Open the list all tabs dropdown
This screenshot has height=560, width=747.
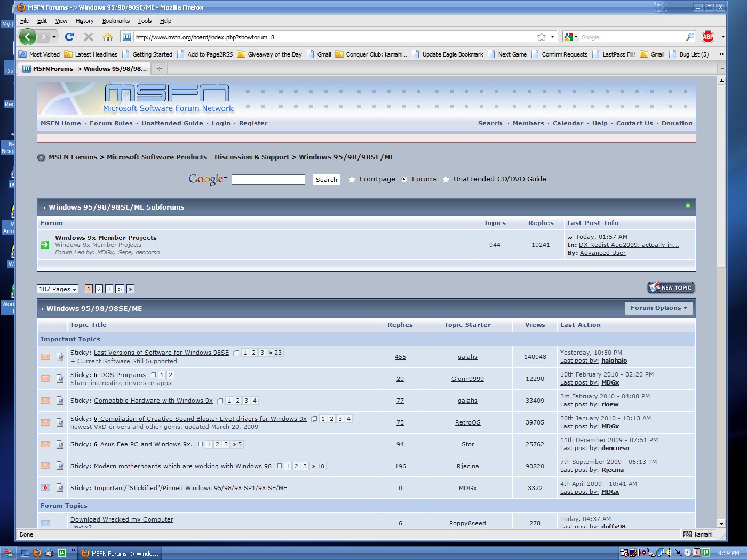[721, 68]
